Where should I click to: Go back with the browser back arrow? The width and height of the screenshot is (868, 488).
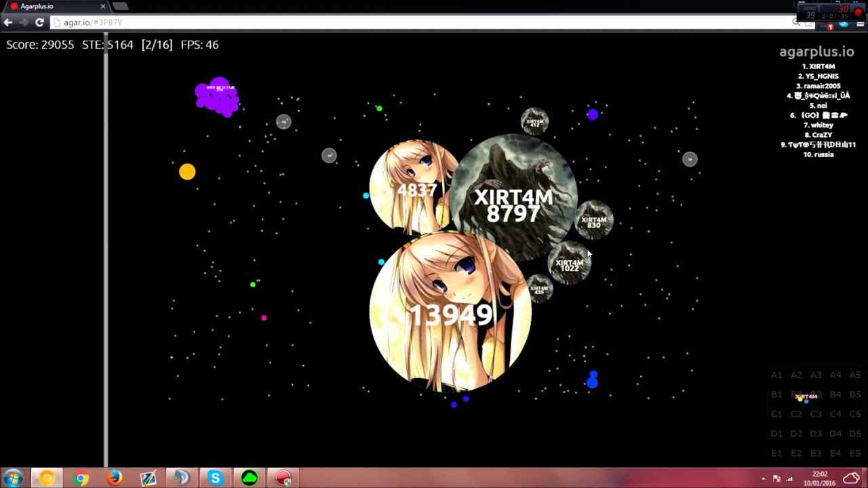(x=8, y=22)
